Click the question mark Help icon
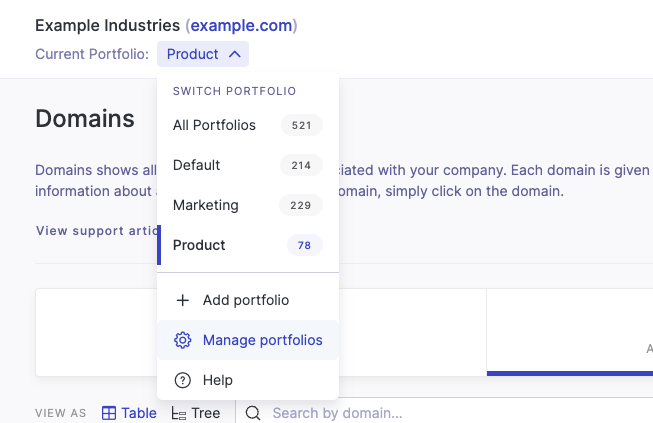The image size is (653, 423). click(182, 380)
